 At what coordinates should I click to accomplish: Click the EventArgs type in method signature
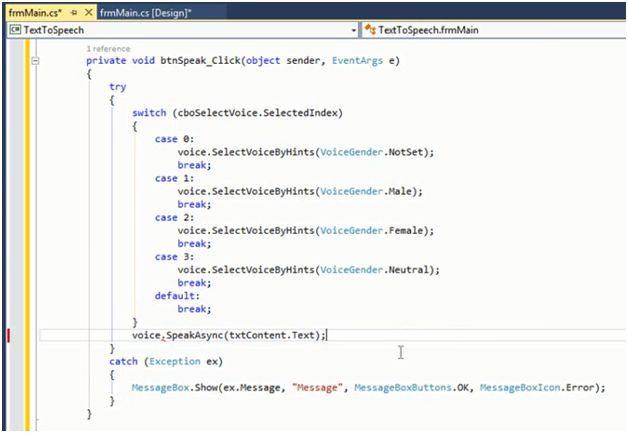(357, 61)
